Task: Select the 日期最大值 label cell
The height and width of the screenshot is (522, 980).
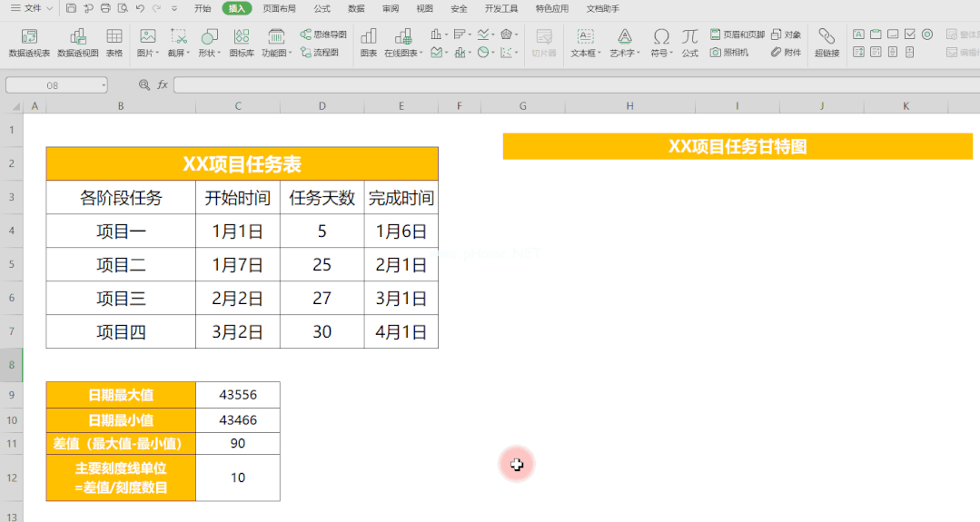Action: (121, 395)
